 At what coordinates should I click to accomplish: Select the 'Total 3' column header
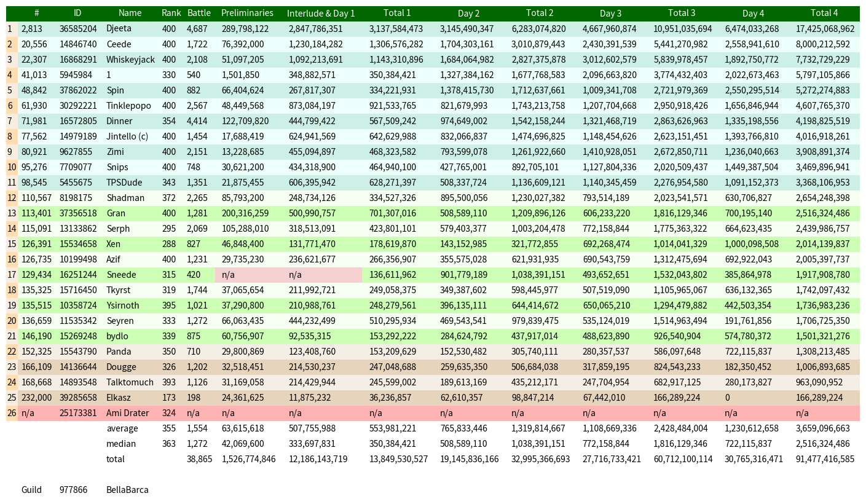682,13
